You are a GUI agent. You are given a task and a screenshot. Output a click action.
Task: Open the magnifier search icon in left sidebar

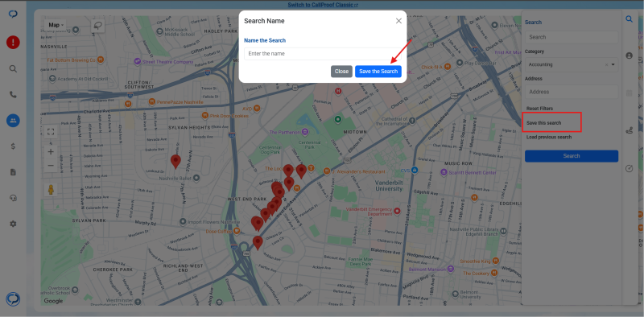[13, 68]
